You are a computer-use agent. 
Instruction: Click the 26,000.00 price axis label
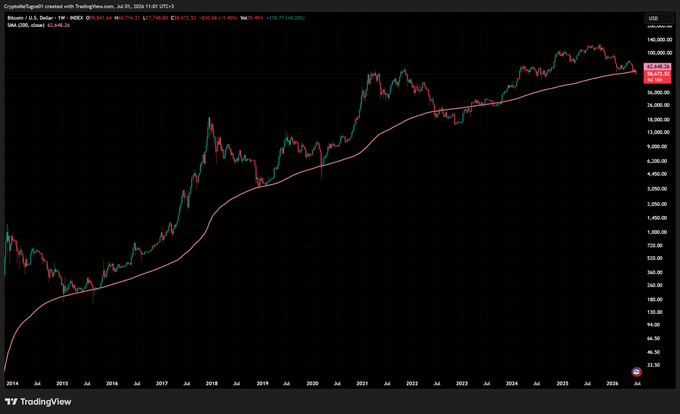point(659,105)
